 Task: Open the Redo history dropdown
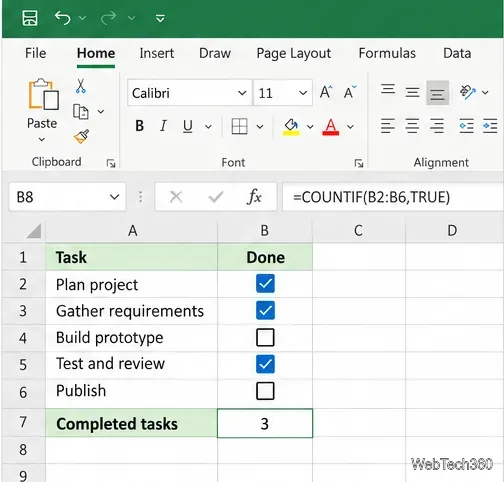[132, 18]
